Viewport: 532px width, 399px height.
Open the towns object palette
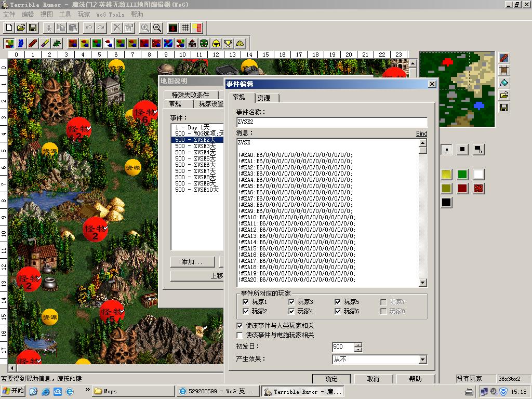[x=192, y=44]
